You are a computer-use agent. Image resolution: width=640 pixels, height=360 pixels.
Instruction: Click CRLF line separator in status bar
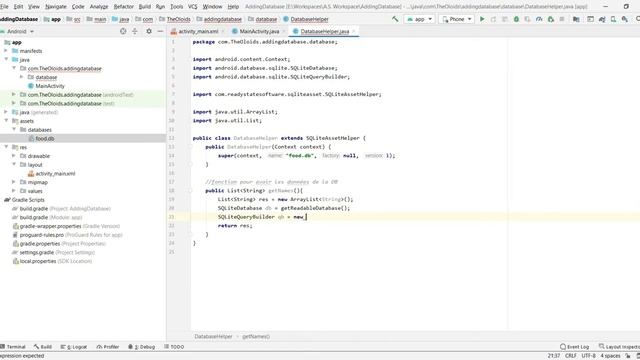571,356
